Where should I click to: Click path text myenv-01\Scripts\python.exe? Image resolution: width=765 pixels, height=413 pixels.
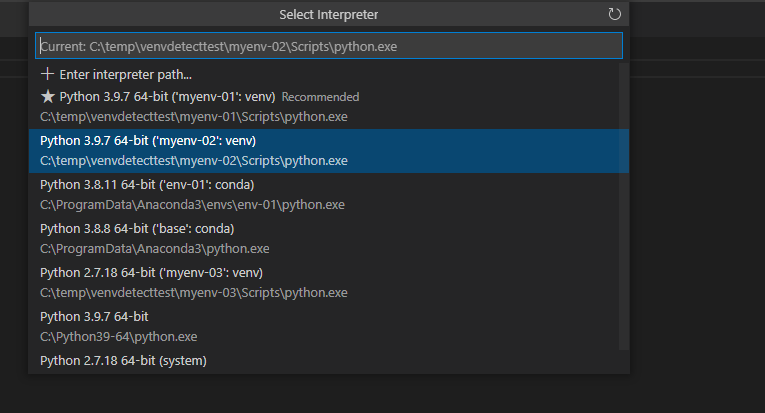coord(263,117)
